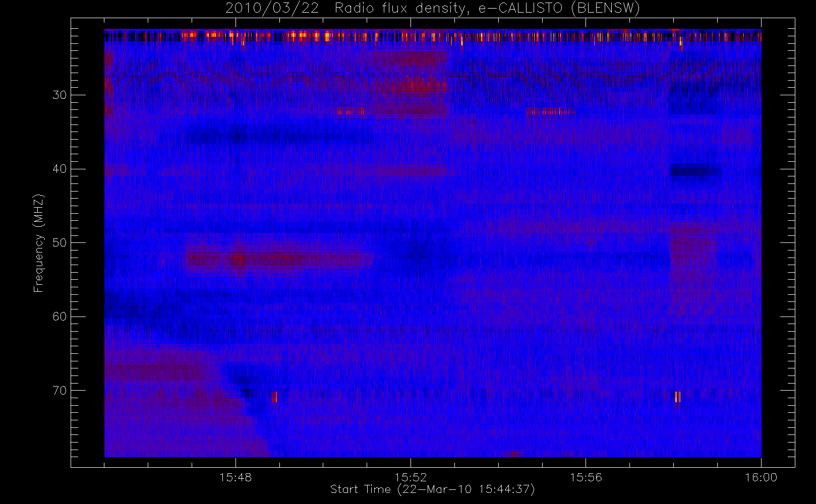Click the 60 frequency tick label
The height and width of the screenshot is (504, 816).
pos(60,317)
